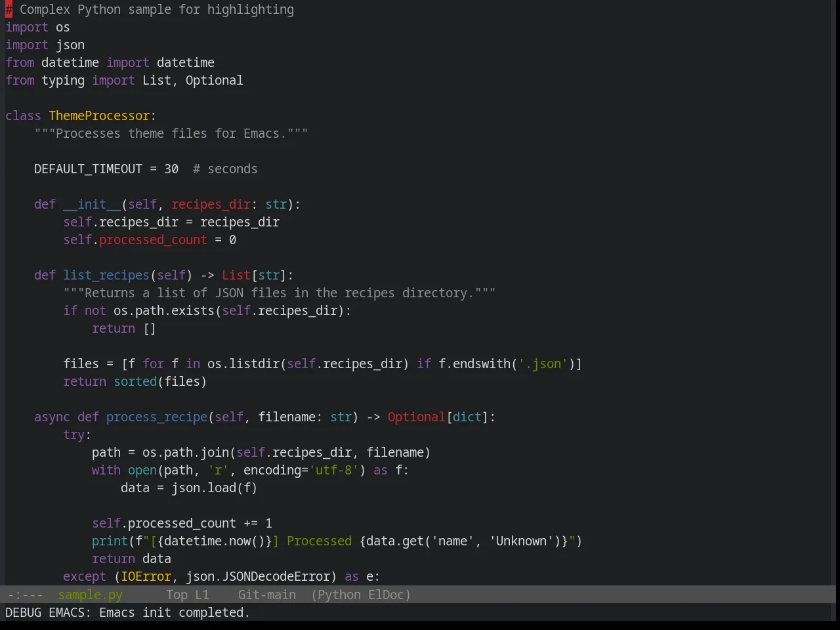Click the 'Returns a list of JSON files' docstring
This screenshot has height=630, width=840.
(x=280, y=293)
